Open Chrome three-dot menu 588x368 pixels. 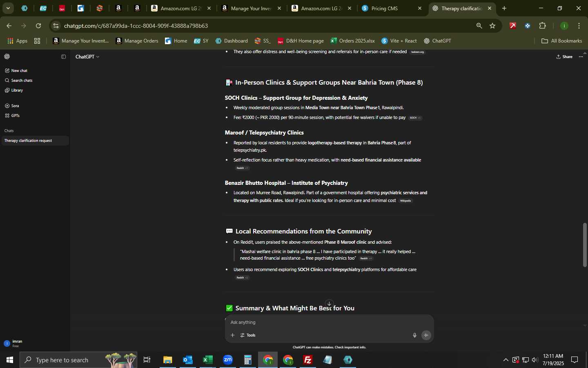click(579, 26)
